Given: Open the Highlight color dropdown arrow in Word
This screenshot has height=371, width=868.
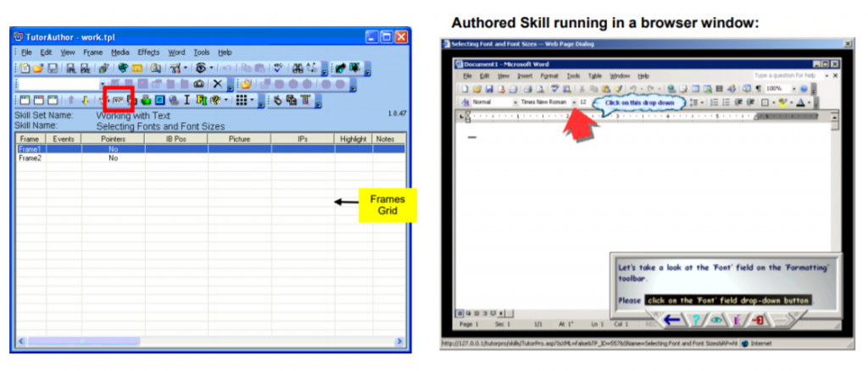Looking at the screenshot, I should pos(791,102).
